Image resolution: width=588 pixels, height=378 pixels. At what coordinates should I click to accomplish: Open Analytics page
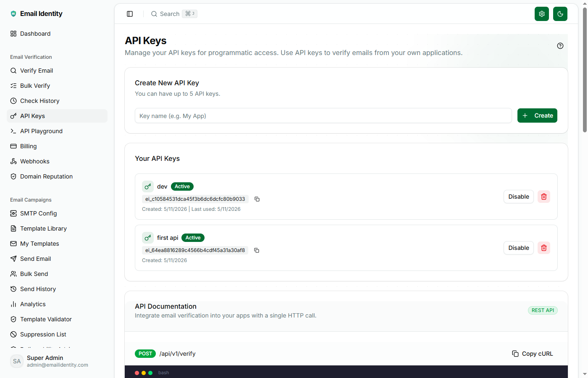tap(57, 304)
